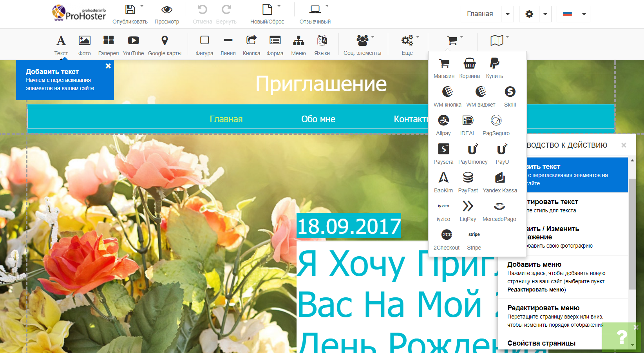
Task: Select the Stripe payment element
Action: click(x=474, y=239)
